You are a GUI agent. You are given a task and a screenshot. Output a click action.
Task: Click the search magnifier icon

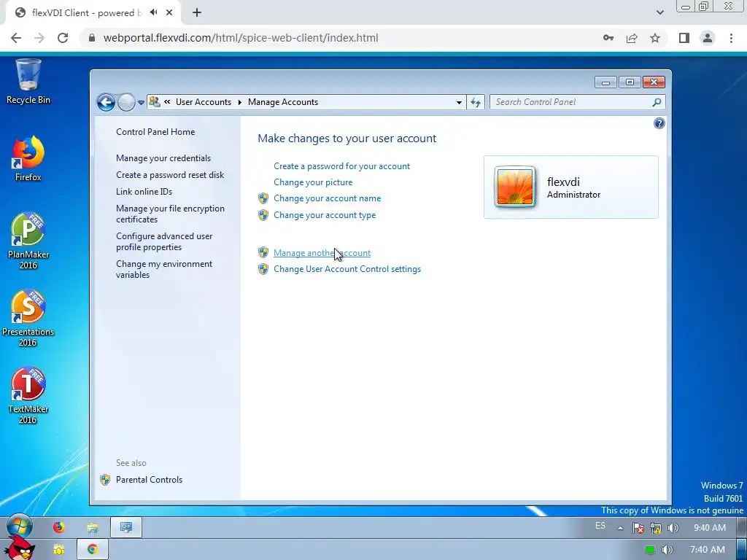(657, 102)
